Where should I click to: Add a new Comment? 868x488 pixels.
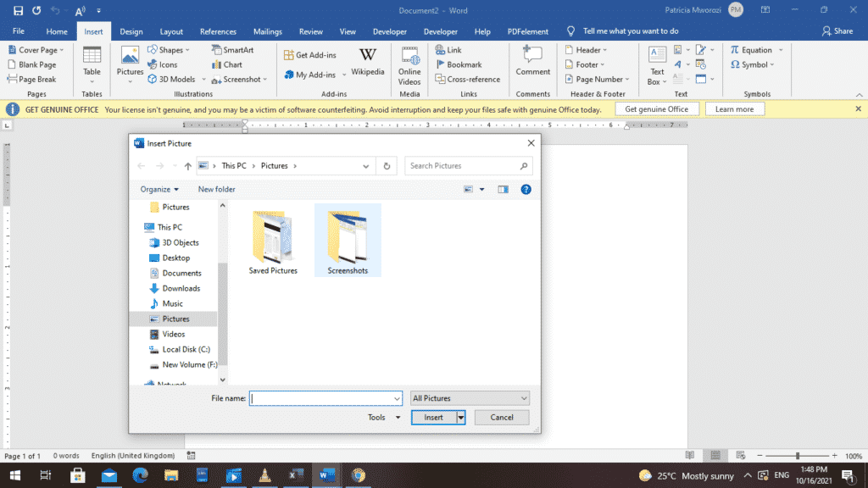(532, 64)
